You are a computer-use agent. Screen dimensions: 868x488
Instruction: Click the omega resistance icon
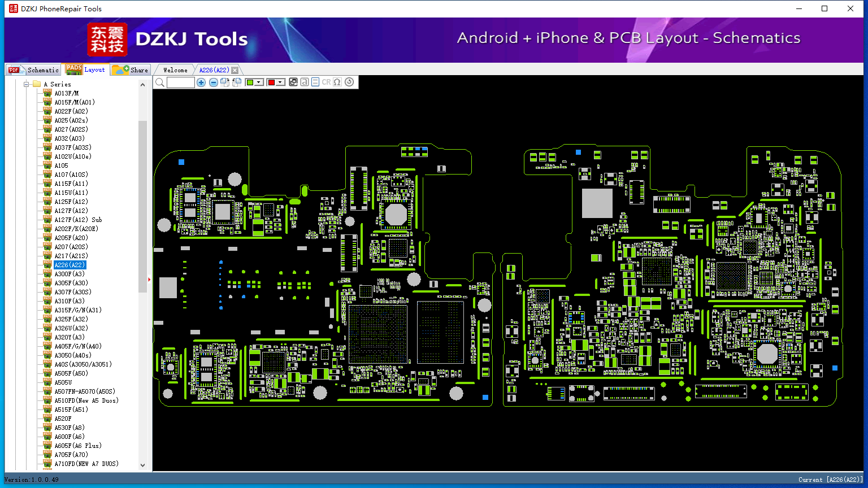(x=337, y=82)
